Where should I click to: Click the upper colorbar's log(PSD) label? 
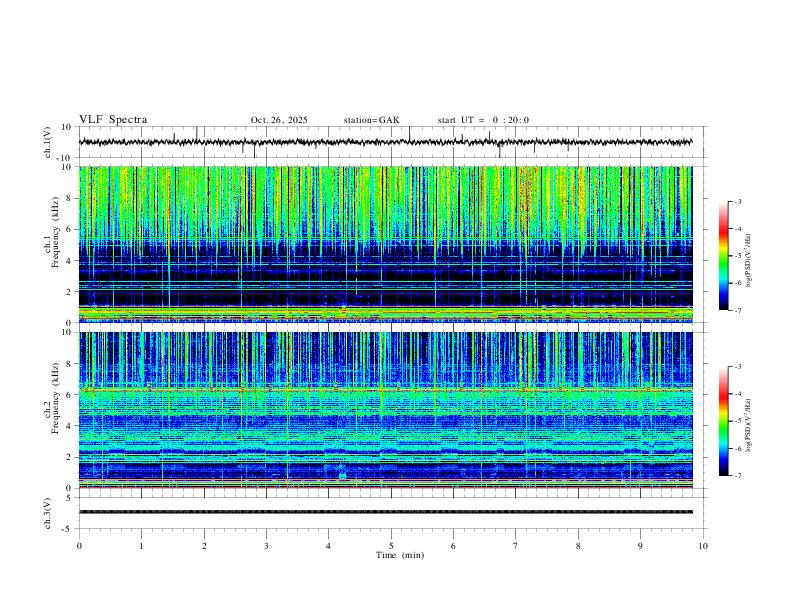pyautogui.click(x=749, y=260)
